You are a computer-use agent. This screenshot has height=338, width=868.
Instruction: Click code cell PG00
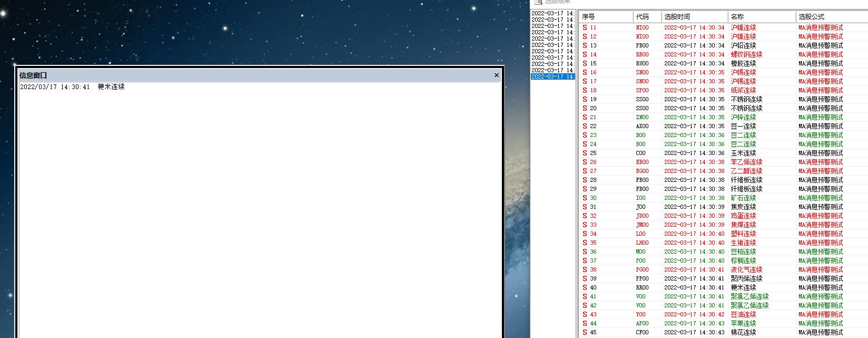642,269
